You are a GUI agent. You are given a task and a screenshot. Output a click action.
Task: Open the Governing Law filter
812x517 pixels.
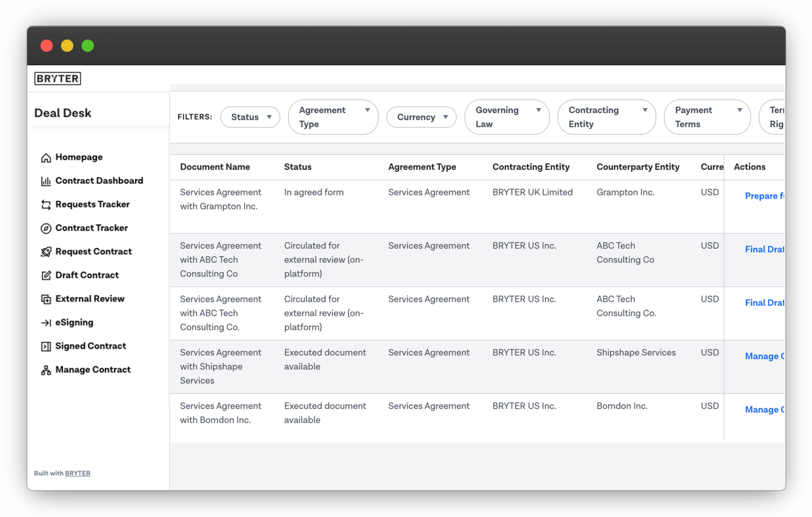click(507, 117)
